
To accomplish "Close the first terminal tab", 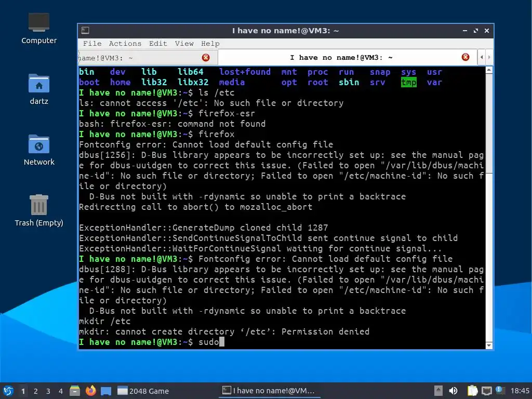I will click(x=206, y=58).
